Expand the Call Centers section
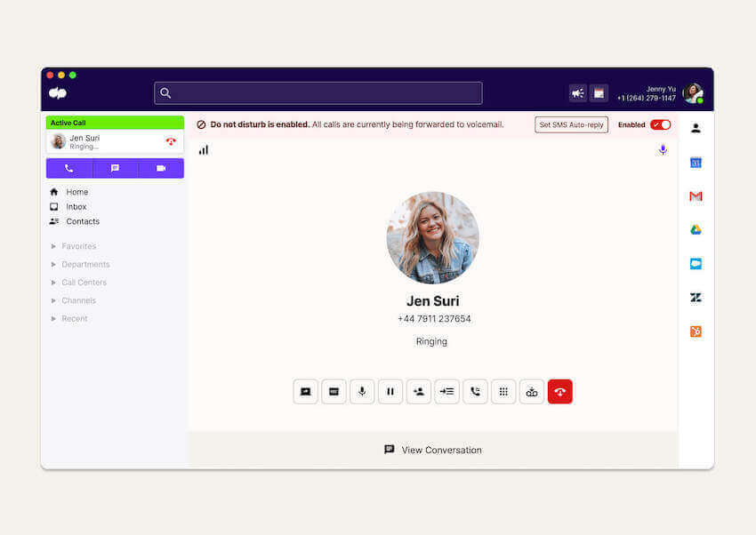The image size is (756, 535). [84, 282]
